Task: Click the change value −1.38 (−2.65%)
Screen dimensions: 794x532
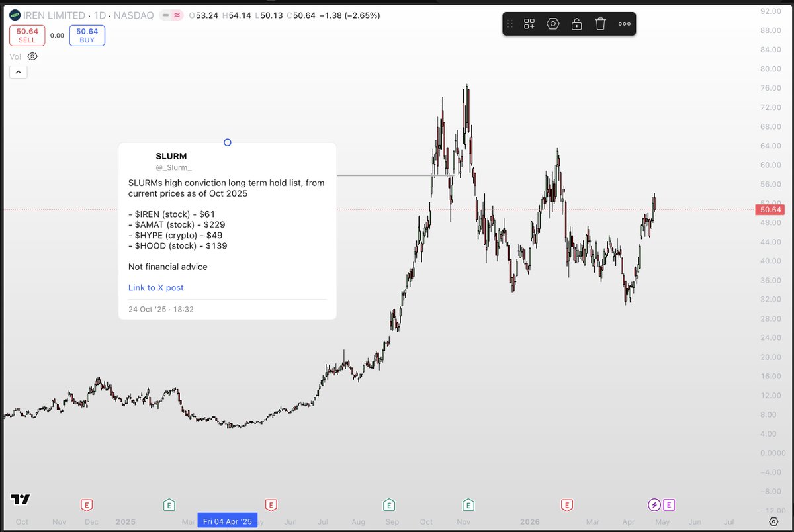Action: [x=351, y=15]
